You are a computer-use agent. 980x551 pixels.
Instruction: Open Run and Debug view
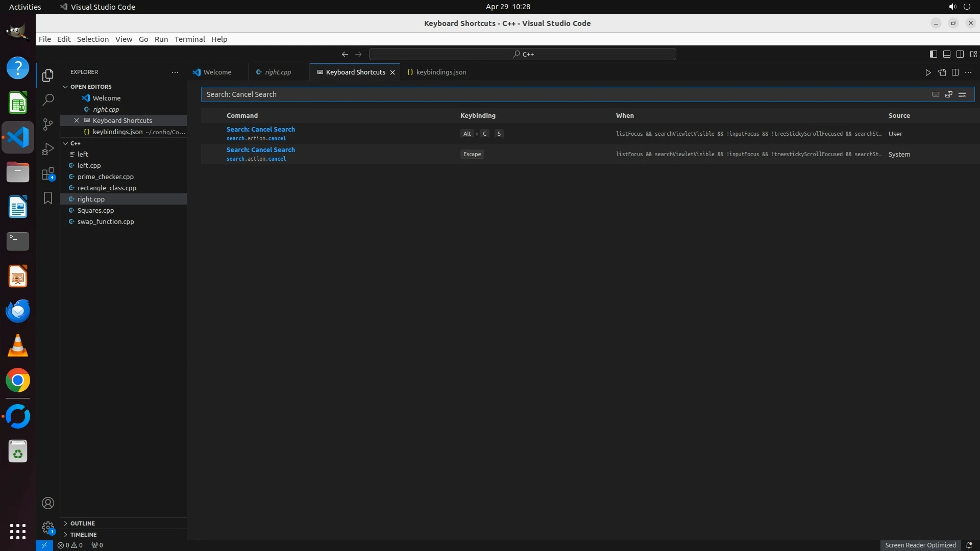click(48, 149)
